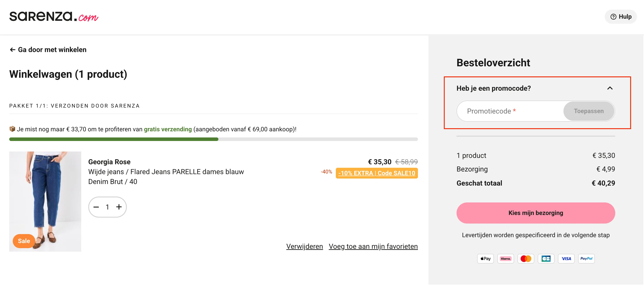Click the free shipping progress bar
Screen dimensions: 644x296
pos(213,139)
